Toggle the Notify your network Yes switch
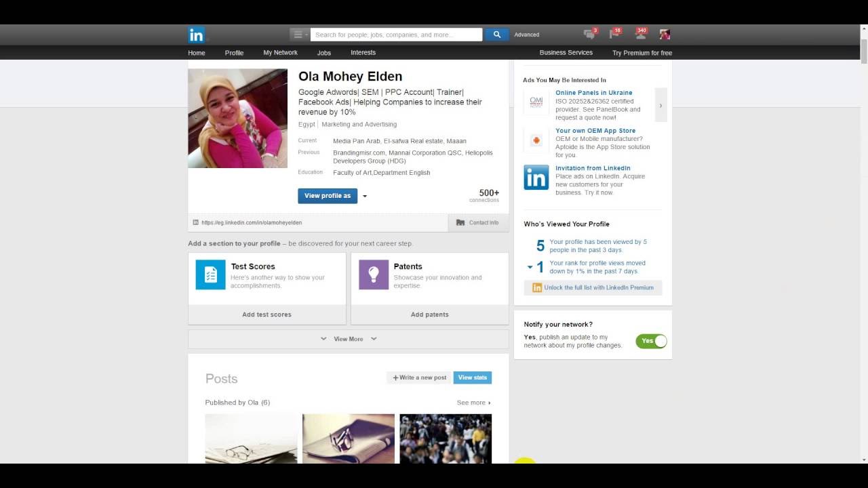The width and height of the screenshot is (868, 488). click(x=651, y=341)
